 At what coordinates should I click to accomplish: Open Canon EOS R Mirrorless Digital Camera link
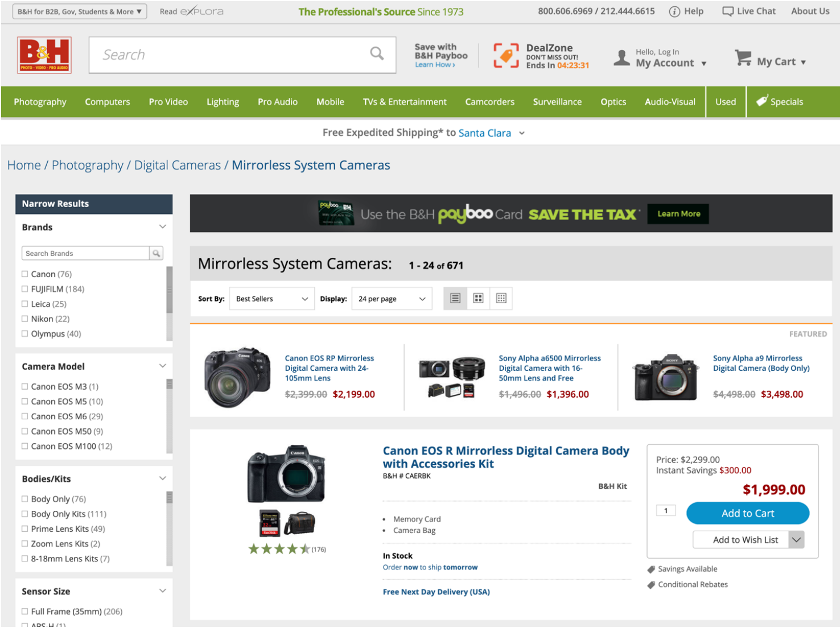[x=506, y=457]
